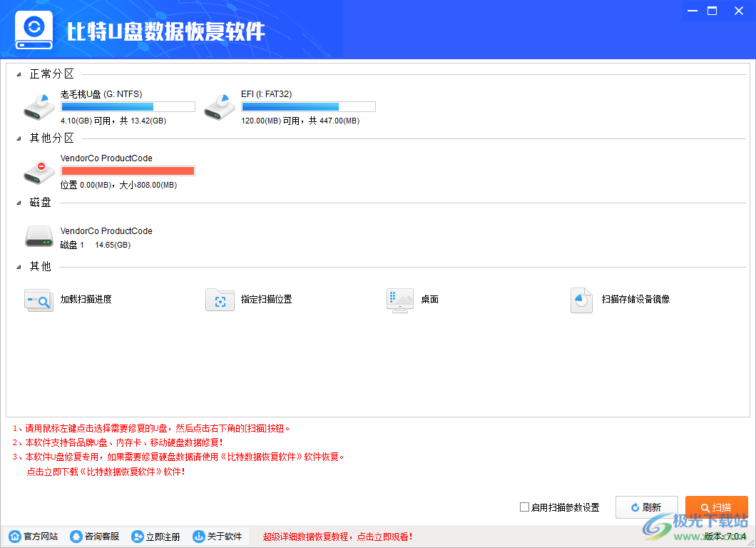Click the orange 扫描 button
This screenshot has width=756, height=548.
click(717, 507)
